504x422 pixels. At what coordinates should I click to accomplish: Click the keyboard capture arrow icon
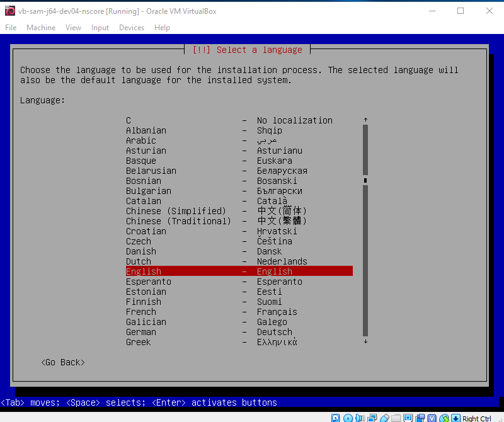pyautogui.click(x=455, y=418)
